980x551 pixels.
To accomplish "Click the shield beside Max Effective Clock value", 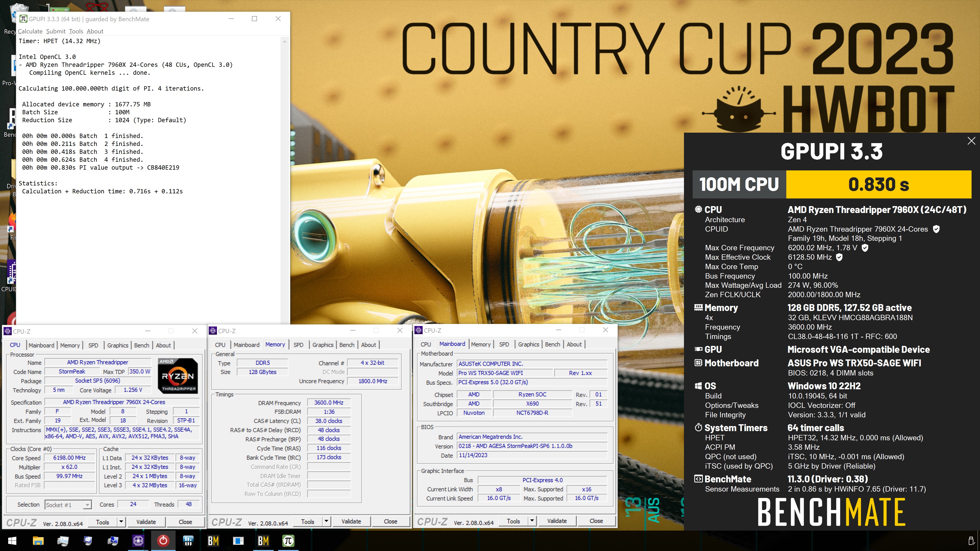I will click(839, 257).
